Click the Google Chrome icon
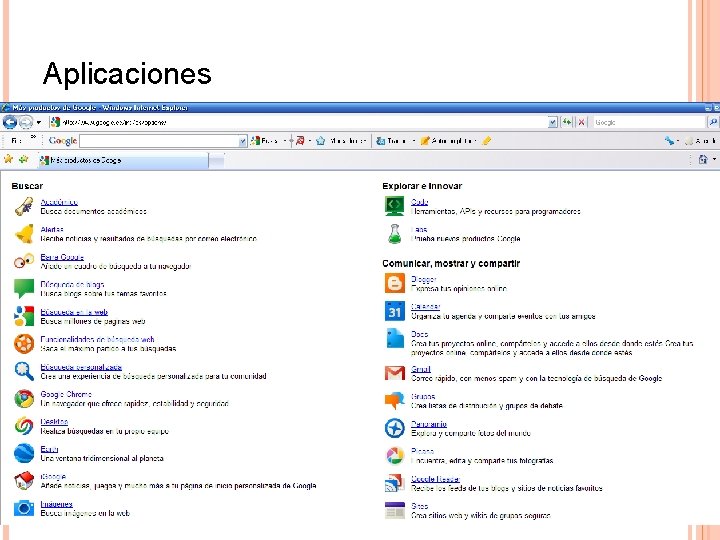Viewport: 720px width, 540px height. point(24,399)
